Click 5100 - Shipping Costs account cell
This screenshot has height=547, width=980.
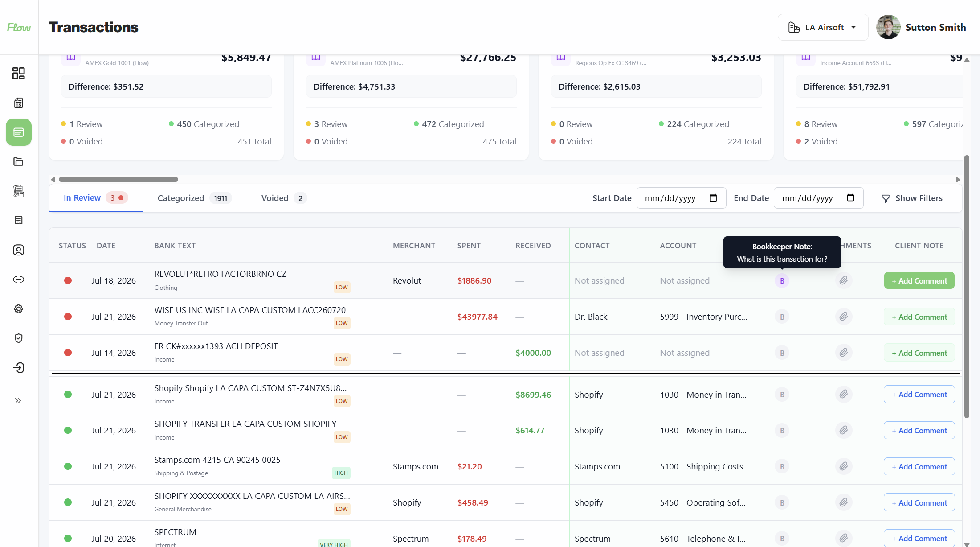click(701, 466)
